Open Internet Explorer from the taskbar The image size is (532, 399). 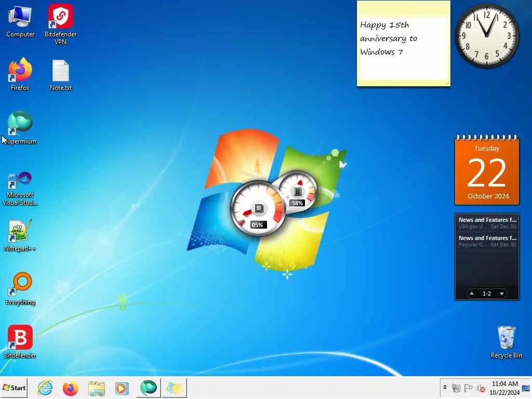click(45, 388)
